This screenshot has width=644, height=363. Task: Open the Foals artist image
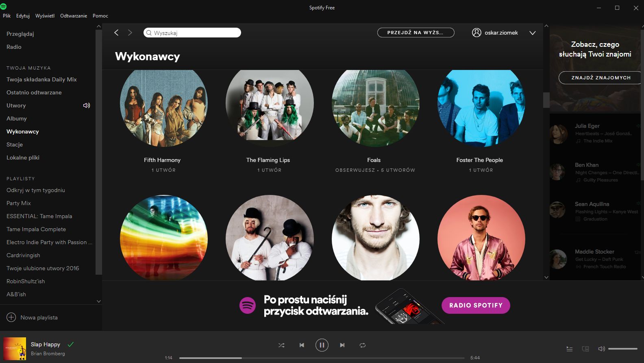[x=375, y=108]
